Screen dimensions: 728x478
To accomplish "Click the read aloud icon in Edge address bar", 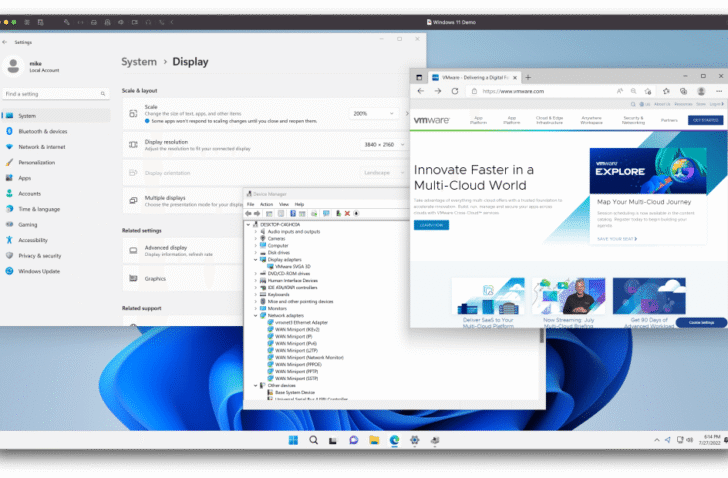I will [x=619, y=91].
